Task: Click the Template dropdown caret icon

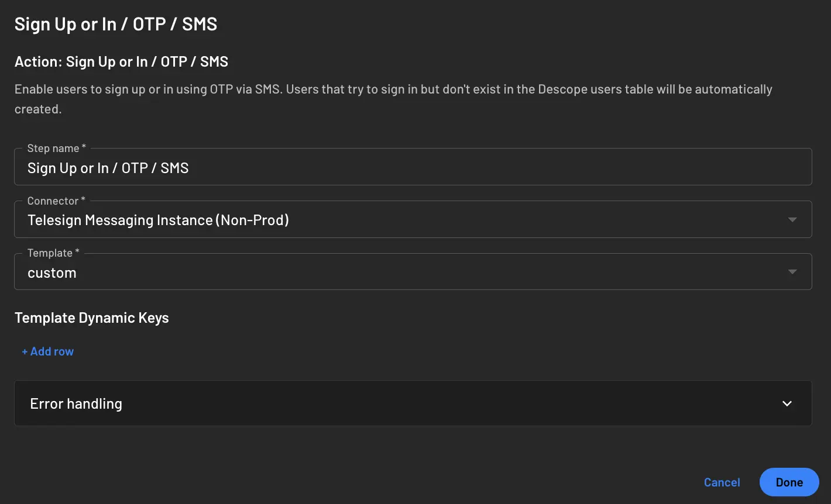Action: (792, 271)
